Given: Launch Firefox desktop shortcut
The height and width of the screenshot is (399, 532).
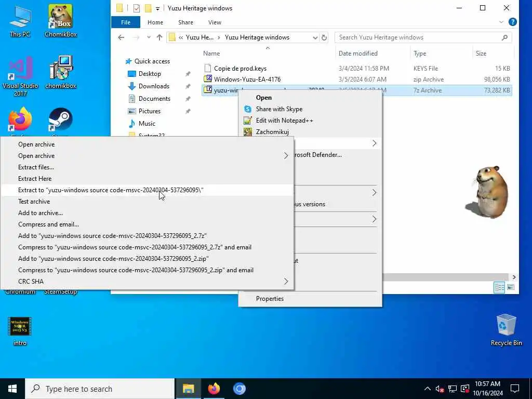Looking at the screenshot, I should 20,121.
